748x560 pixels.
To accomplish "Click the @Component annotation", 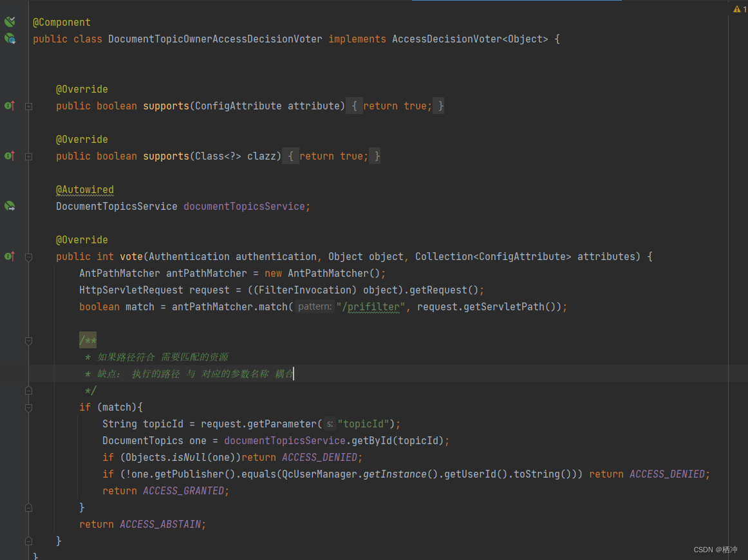I will pyautogui.click(x=62, y=22).
